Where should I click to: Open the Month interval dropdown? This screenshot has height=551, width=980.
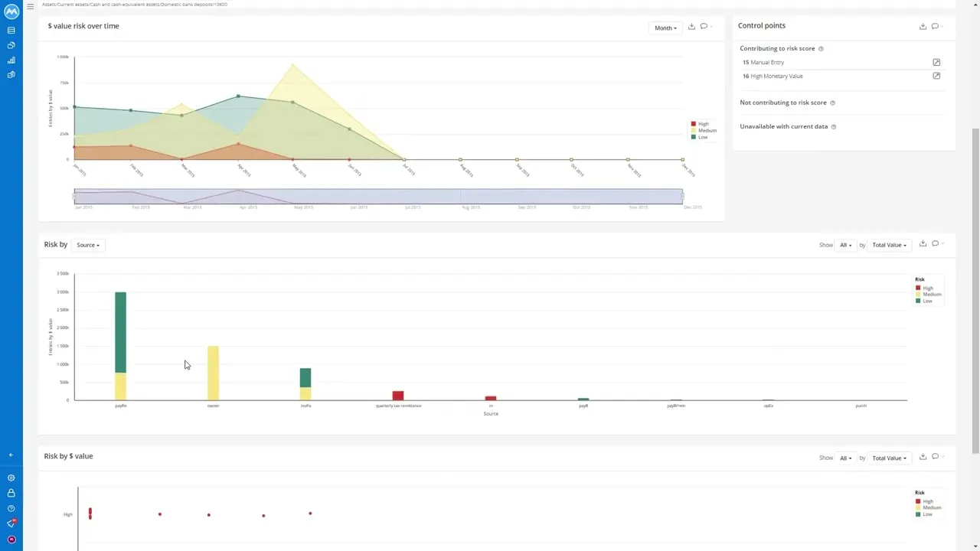pyautogui.click(x=665, y=28)
